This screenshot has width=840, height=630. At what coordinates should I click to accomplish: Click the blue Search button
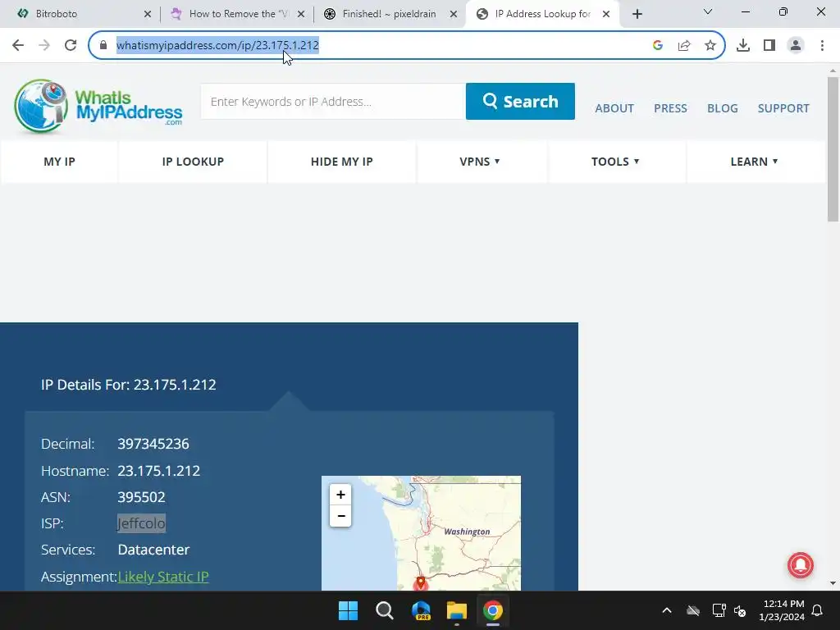click(520, 101)
